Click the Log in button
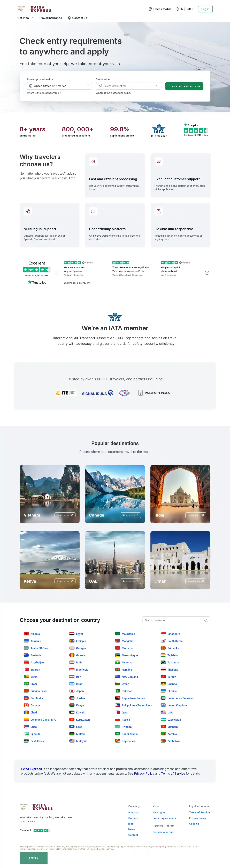This screenshot has width=230, height=868. (205, 9)
